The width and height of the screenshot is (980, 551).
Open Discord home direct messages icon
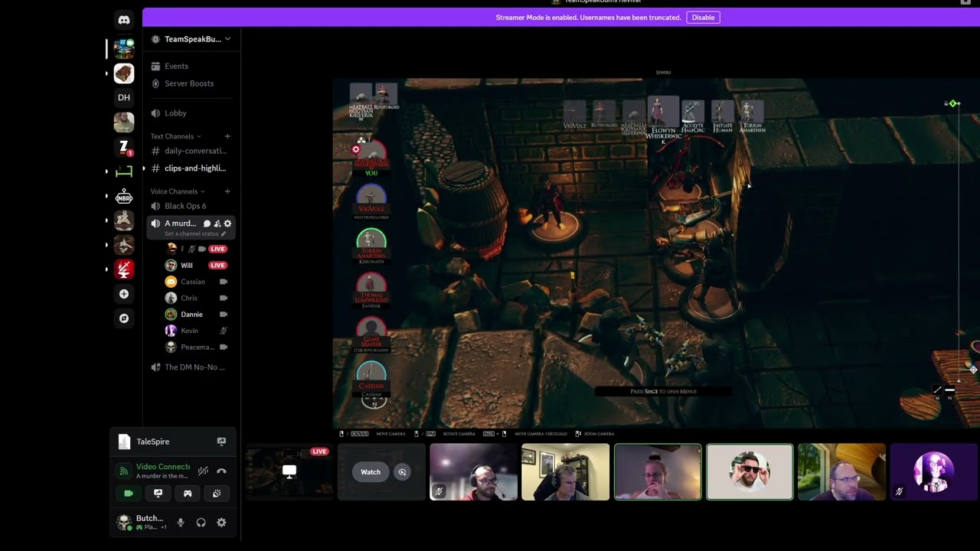pyautogui.click(x=124, y=20)
